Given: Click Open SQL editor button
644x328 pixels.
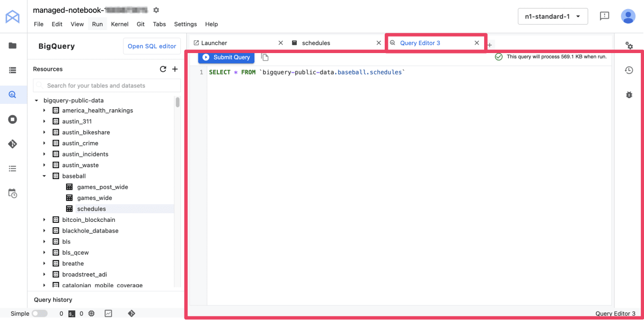Looking at the screenshot, I should (152, 46).
